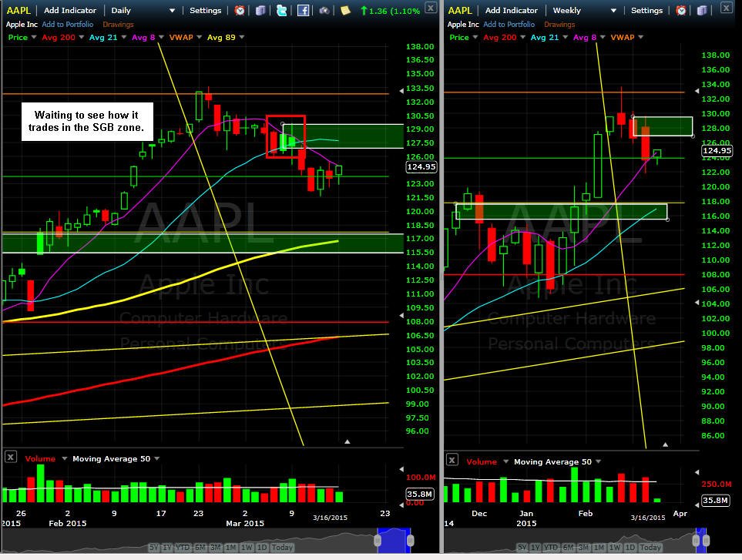The image size is (742, 560).
Task: Click the Waiting to see SGB zone annotation
Action: coord(87,122)
